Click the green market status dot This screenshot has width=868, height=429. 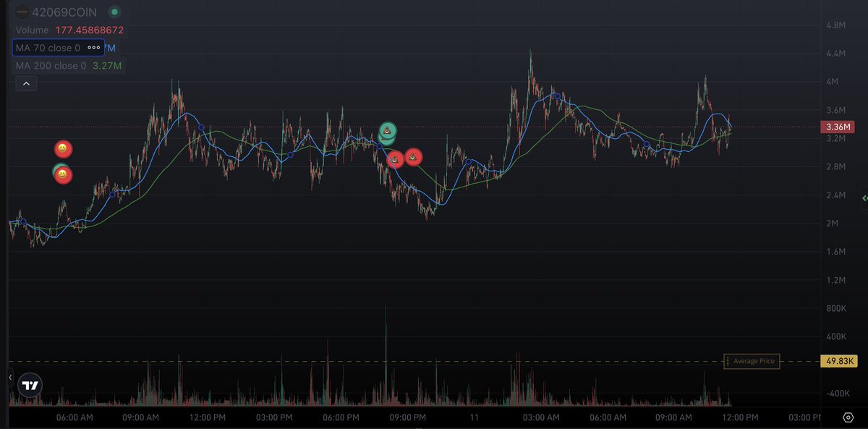(x=113, y=12)
